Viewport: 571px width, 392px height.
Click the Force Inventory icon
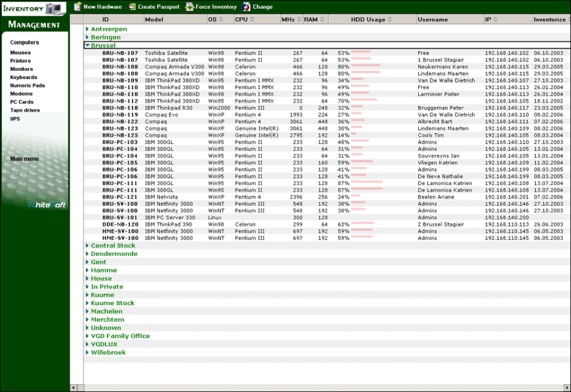(x=190, y=7)
